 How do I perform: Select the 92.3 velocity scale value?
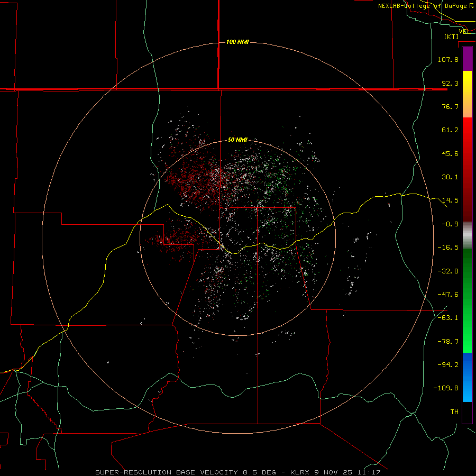click(450, 83)
